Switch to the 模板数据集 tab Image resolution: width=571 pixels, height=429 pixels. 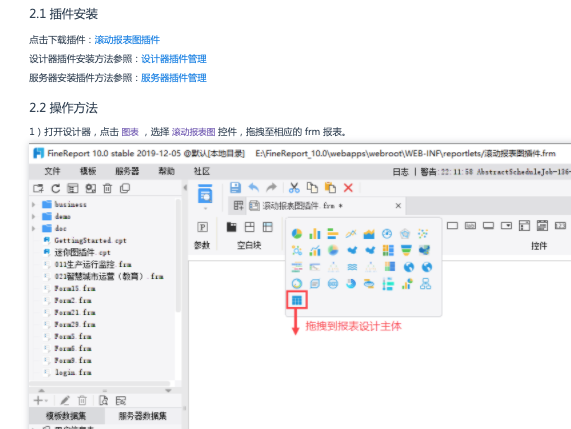66,416
